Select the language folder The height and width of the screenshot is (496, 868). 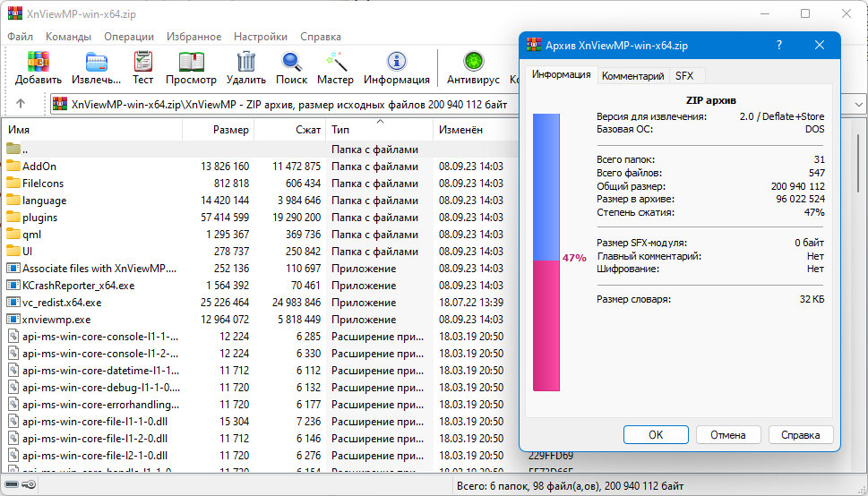(x=37, y=201)
